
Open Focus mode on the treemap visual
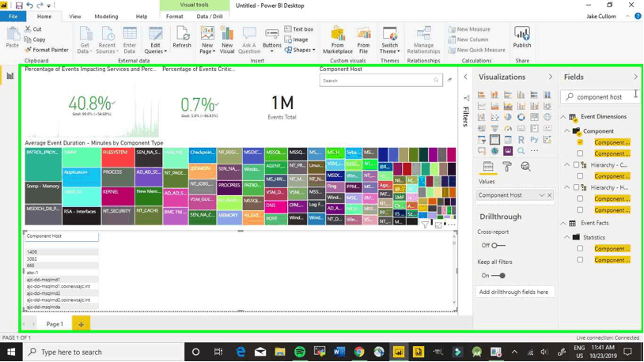click(438, 225)
